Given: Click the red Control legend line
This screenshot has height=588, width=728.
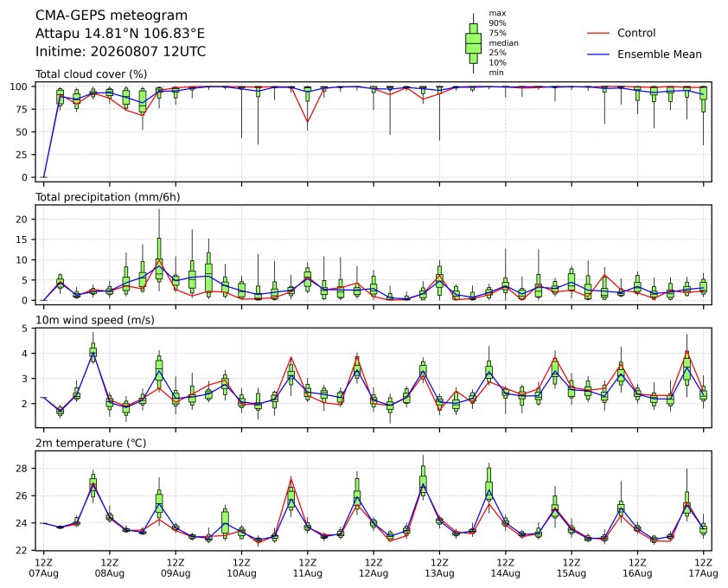Looking at the screenshot, I should pyautogui.click(x=598, y=34).
